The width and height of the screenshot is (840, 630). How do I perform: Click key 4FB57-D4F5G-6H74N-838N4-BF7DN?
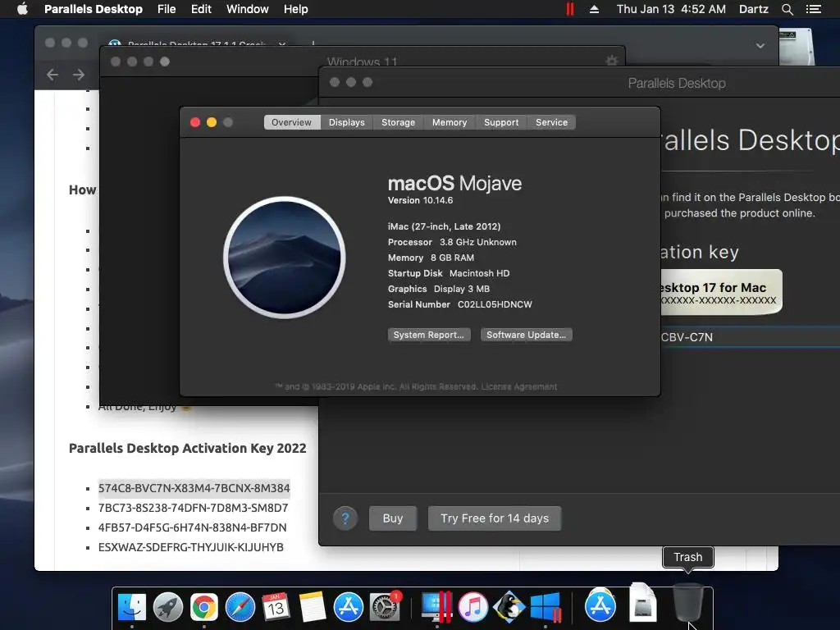pos(192,527)
